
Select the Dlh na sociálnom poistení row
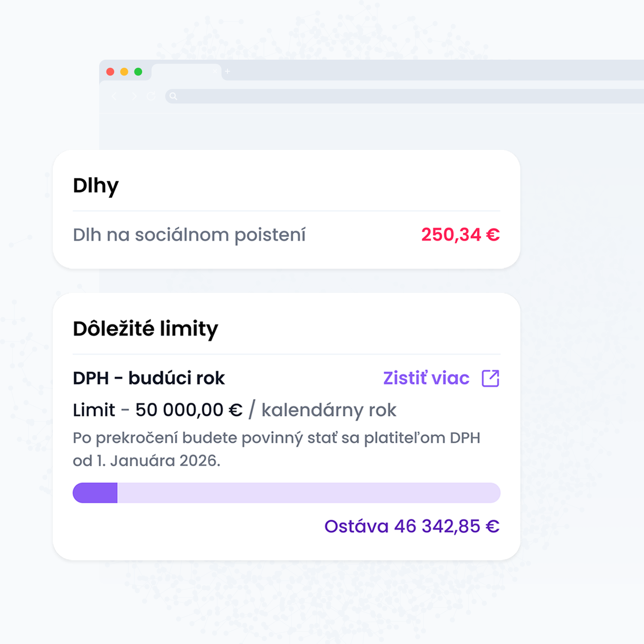[189, 235]
